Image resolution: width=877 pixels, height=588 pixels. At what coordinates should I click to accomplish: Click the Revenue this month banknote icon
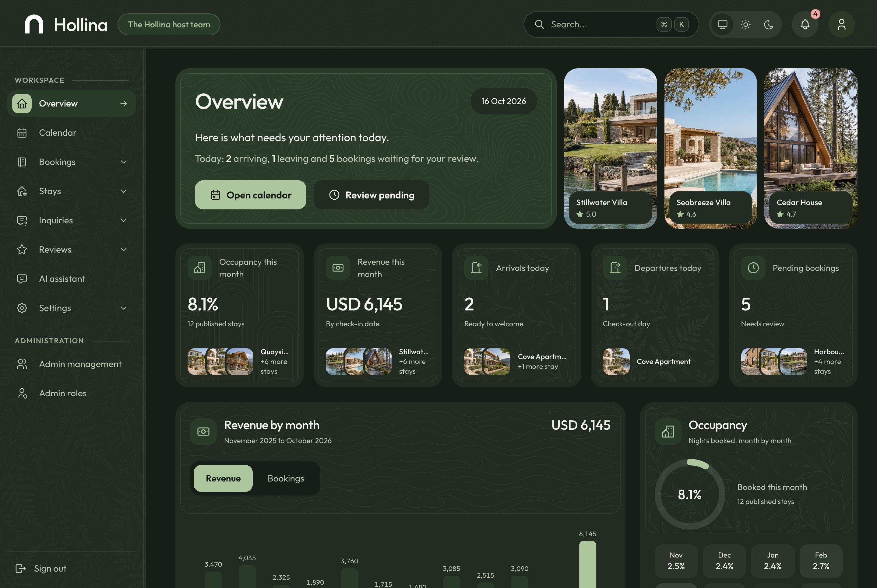pyautogui.click(x=338, y=268)
